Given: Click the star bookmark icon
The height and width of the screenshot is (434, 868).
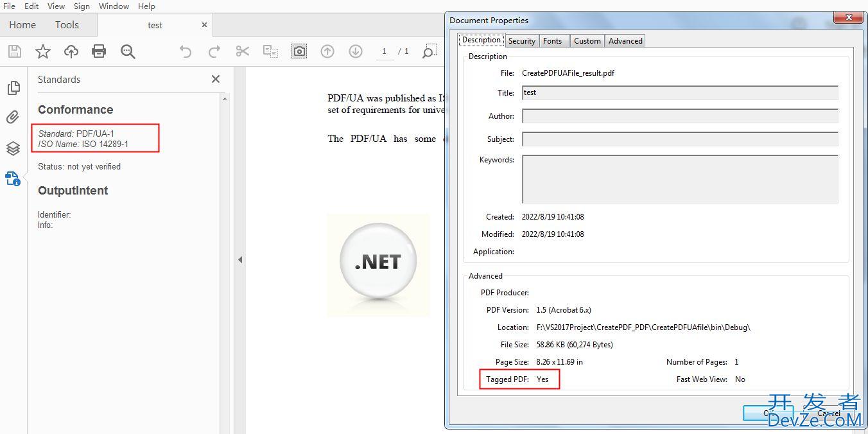Looking at the screenshot, I should tap(42, 51).
